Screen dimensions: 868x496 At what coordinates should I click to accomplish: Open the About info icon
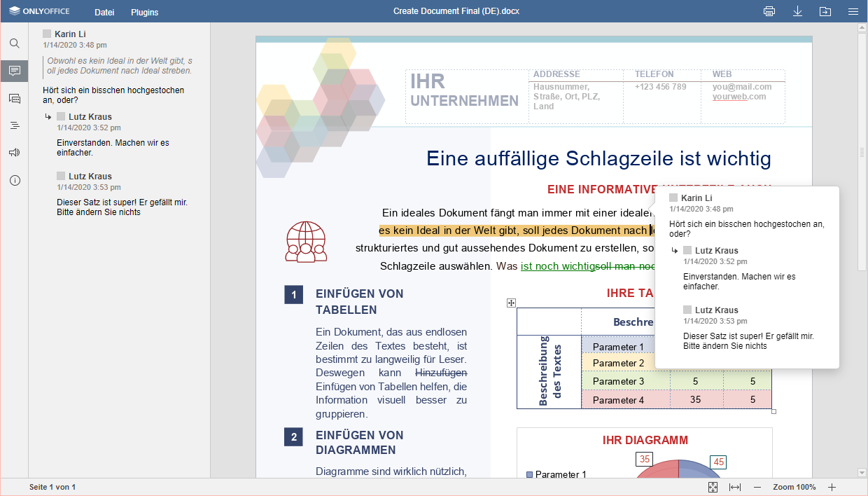click(14, 180)
